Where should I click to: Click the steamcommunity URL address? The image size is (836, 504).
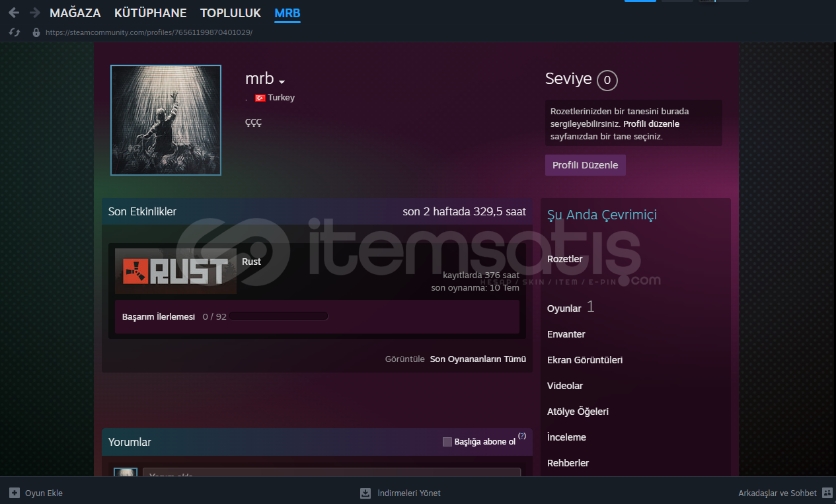[149, 32]
